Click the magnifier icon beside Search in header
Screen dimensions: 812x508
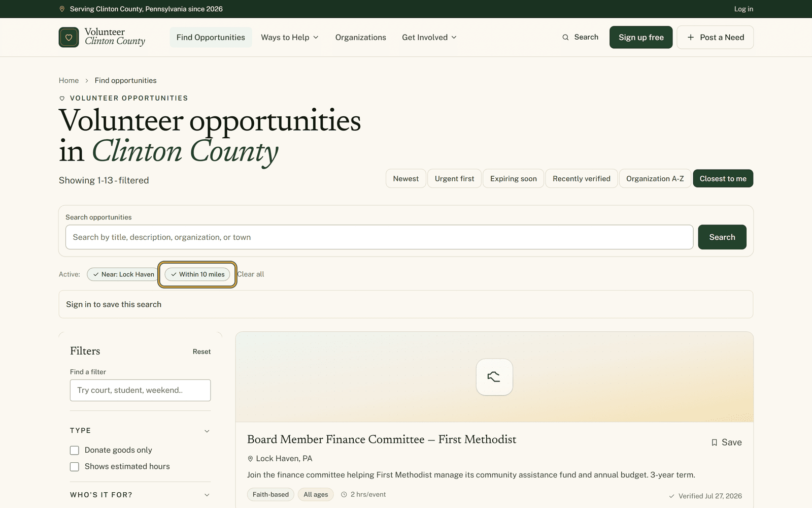tap(565, 37)
